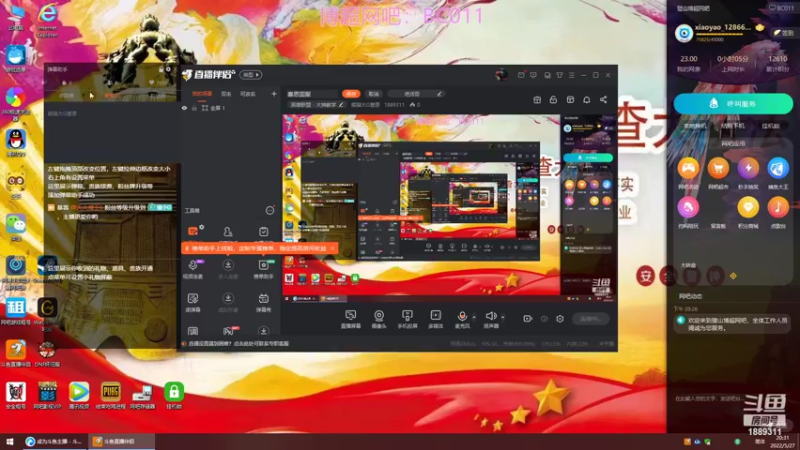Screen dimensions: 800x450
Task: Add a multimedia (多媒体) source
Action: [x=435, y=318]
